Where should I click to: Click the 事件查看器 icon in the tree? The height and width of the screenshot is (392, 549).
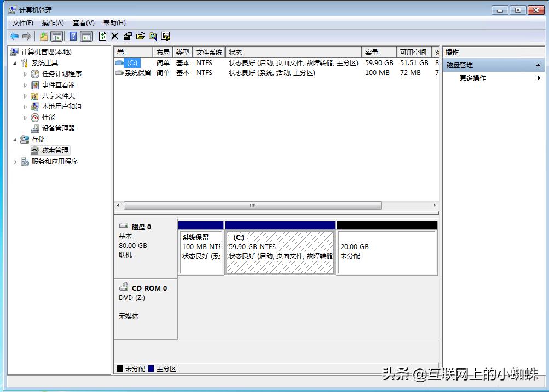pyautogui.click(x=34, y=85)
